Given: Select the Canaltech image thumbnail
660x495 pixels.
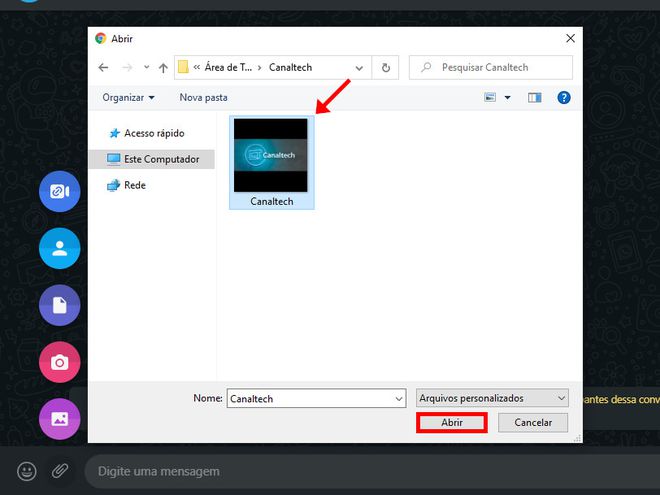Looking at the screenshot, I should coord(271,155).
